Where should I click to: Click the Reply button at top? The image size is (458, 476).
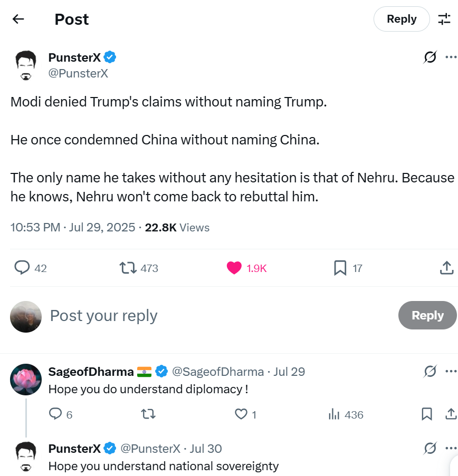402,20
